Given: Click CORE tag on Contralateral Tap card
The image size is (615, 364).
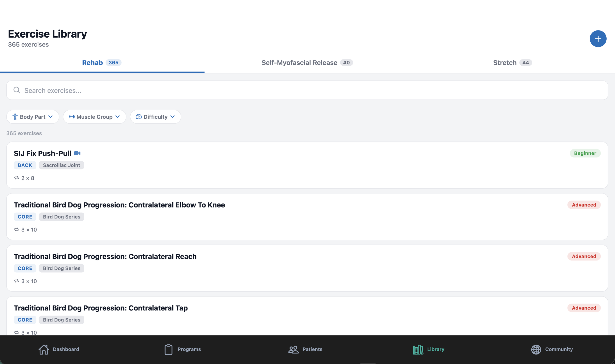Looking at the screenshot, I should [25, 320].
